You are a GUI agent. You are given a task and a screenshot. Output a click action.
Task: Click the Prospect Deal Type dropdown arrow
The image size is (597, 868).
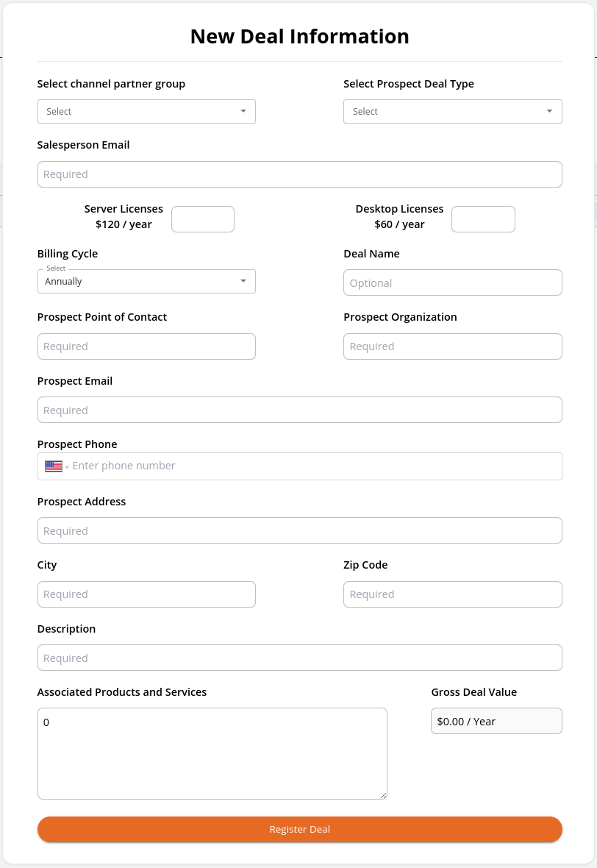point(549,111)
